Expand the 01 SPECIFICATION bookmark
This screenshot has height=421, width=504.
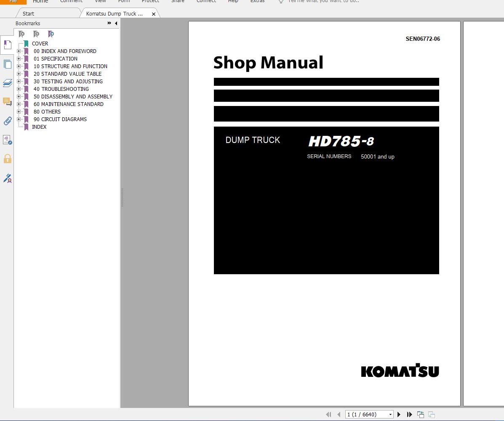point(19,59)
